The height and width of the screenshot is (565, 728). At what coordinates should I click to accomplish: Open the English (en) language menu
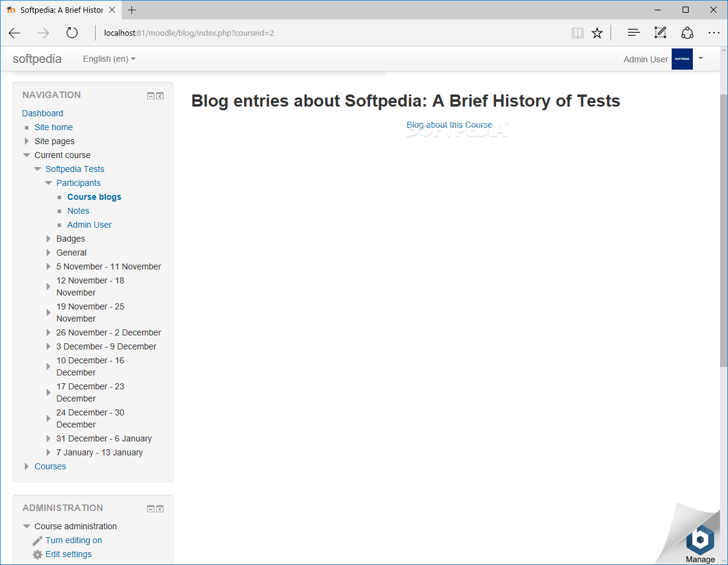[109, 59]
